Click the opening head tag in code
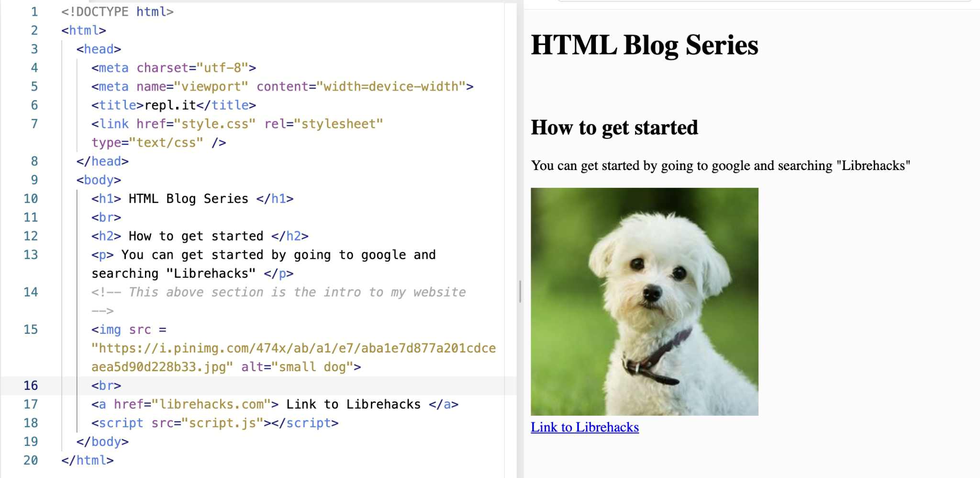This screenshot has width=980, height=478. (x=99, y=49)
